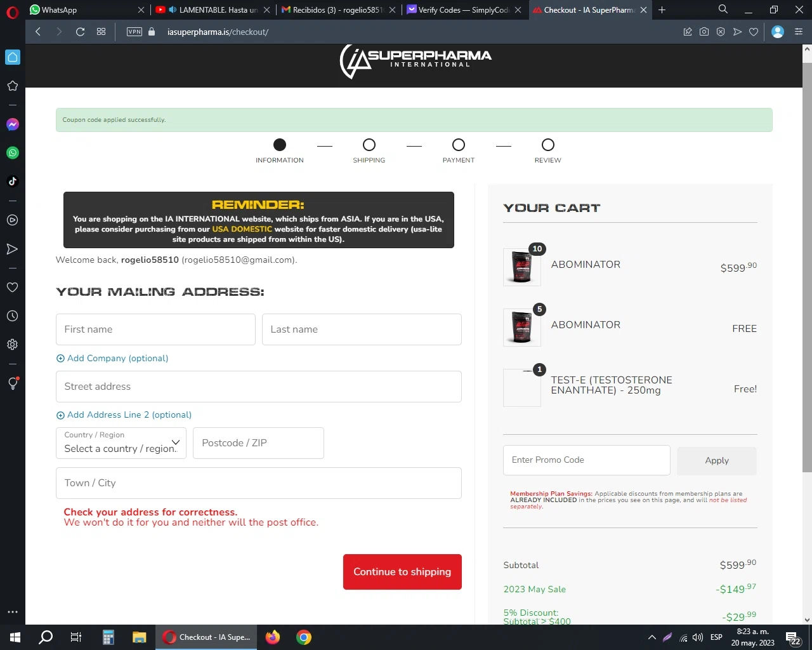Click the FREE Abominator product thumbnail

[x=522, y=328]
